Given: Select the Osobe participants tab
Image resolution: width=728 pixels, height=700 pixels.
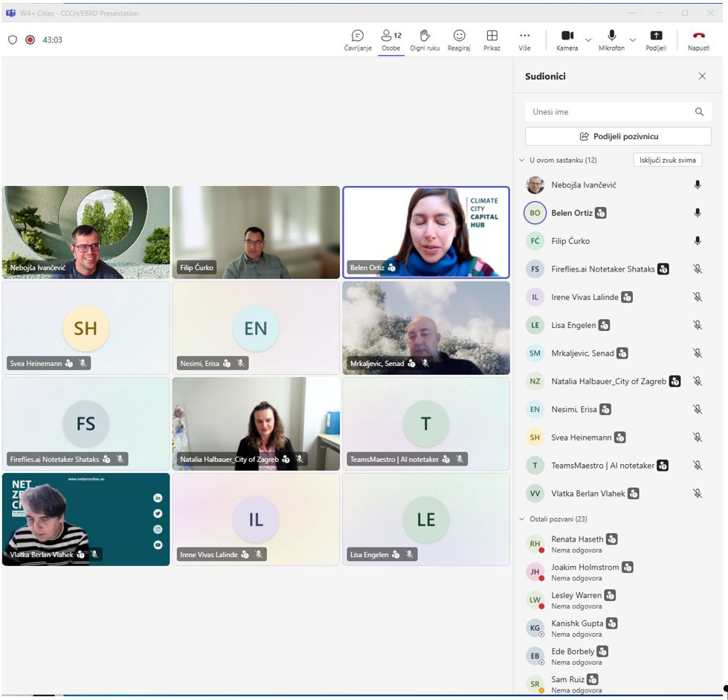Looking at the screenshot, I should coord(390,40).
